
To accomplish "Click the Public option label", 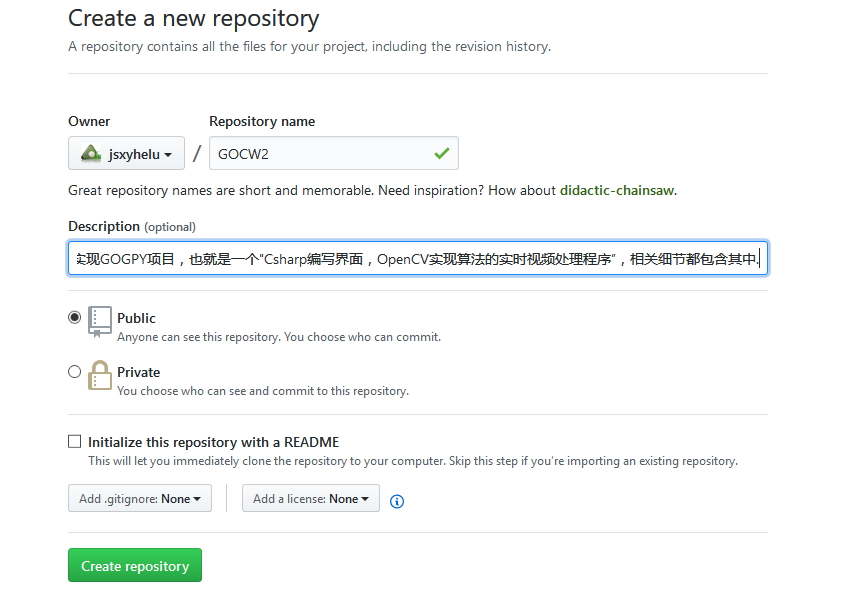I will pos(136,318).
